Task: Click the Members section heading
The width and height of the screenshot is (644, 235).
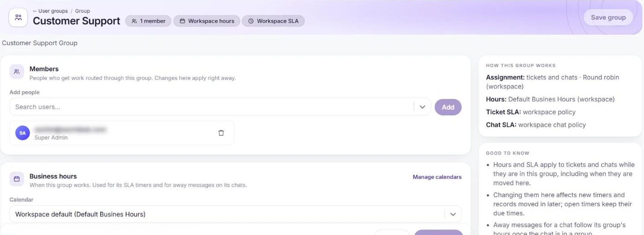Action: pos(44,69)
